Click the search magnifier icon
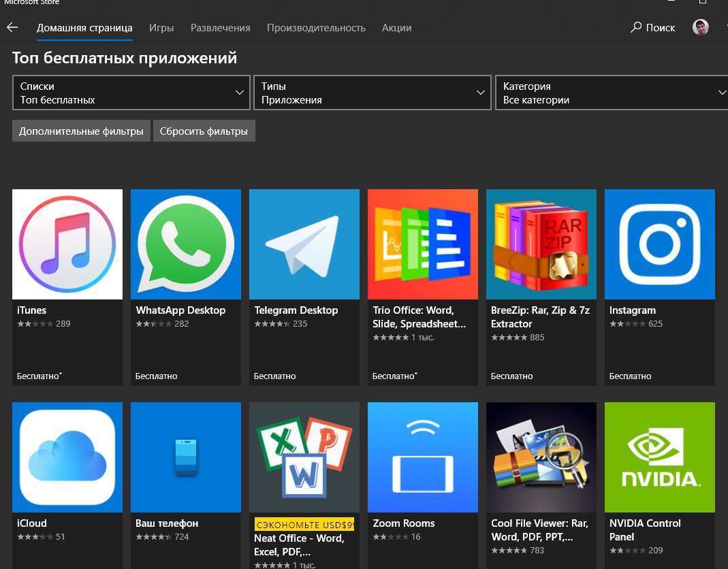 (635, 27)
